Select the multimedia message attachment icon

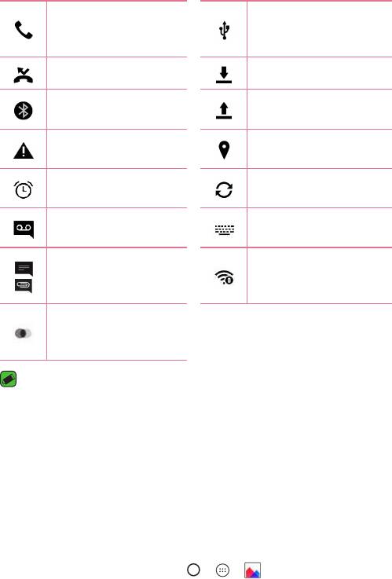point(24,286)
